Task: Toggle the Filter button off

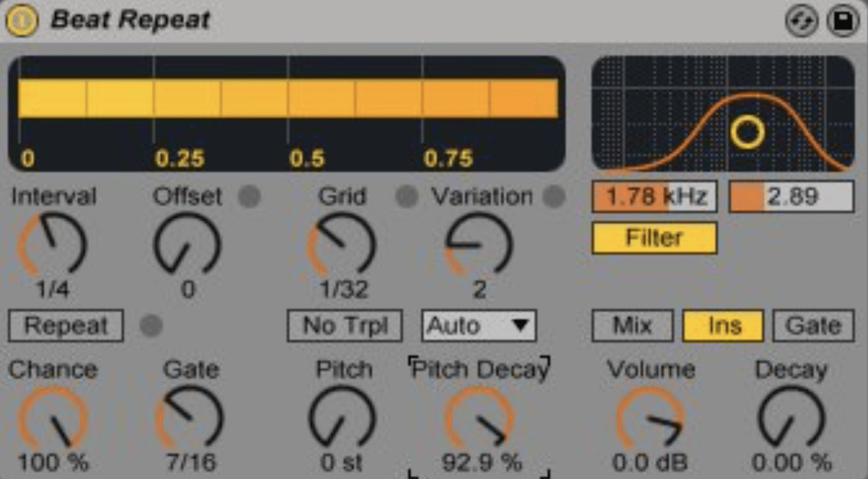Action: click(655, 238)
